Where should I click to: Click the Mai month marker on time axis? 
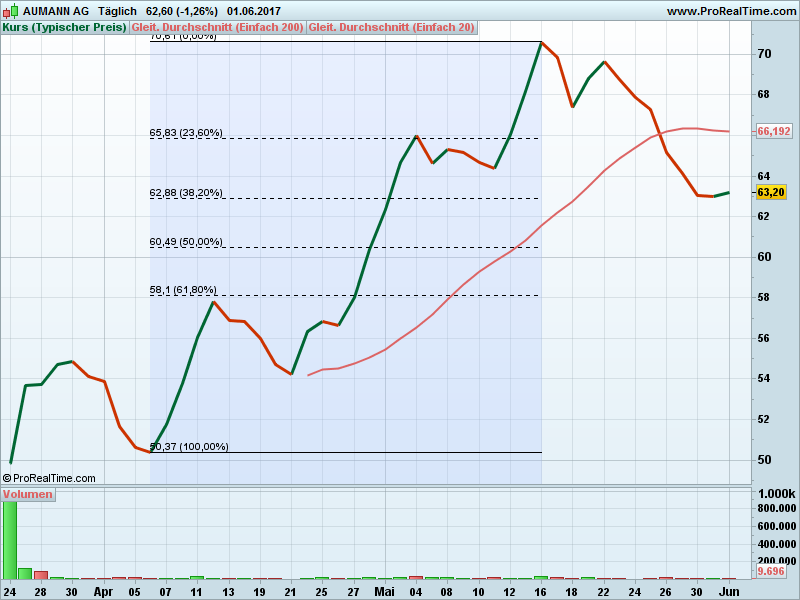pyautogui.click(x=385, y=592)
